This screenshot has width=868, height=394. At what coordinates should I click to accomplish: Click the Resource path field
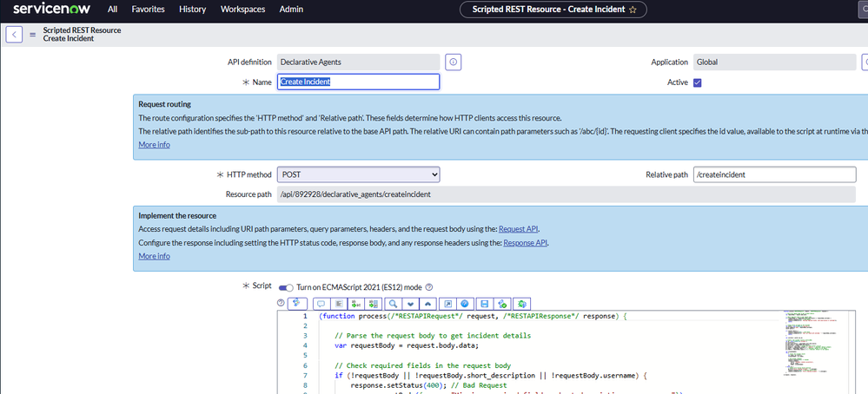pyautogui.click(x=567, y=194)
